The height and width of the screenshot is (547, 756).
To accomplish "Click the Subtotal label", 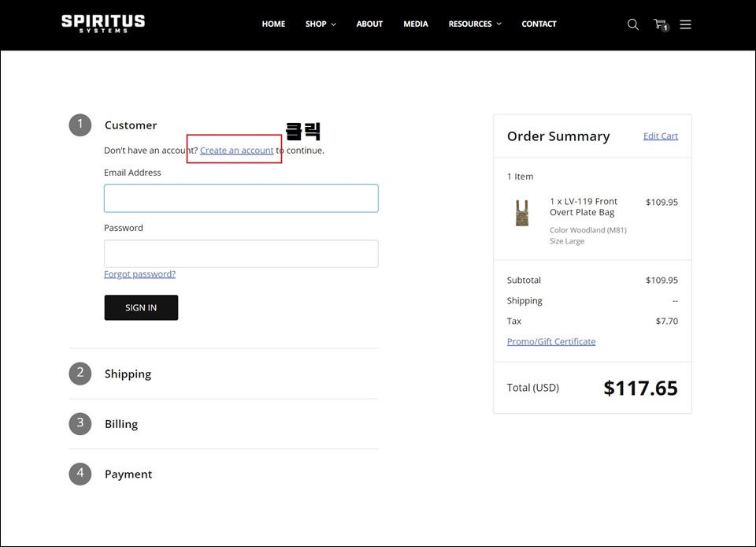I will pyautogui.click(x=524, y=281).
